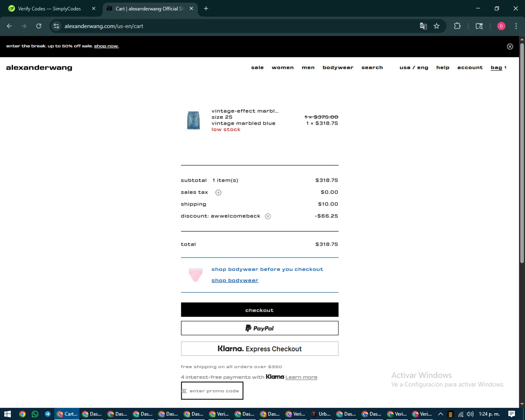Viewport: 525px width, 420px height.
Task: Open the help page link
Action: pos(443,68)
